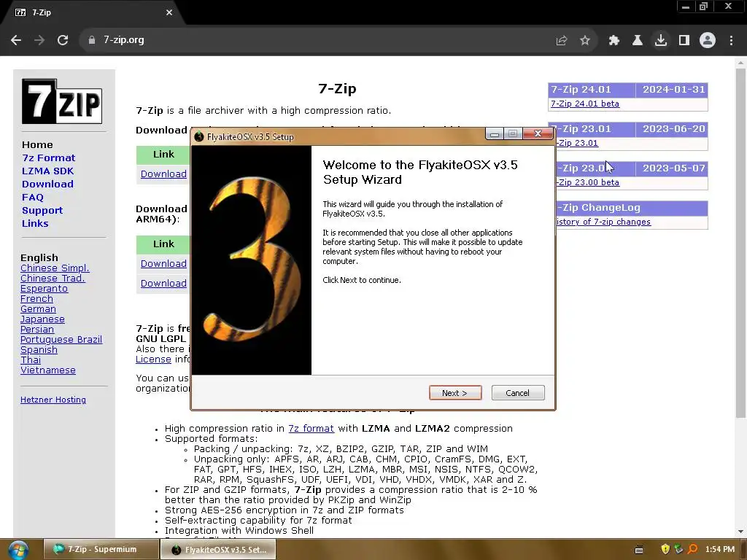Minimize the FlyakiteOSX Setup dialog
This screenshot has height=560, width=747.
click(495, 134)
